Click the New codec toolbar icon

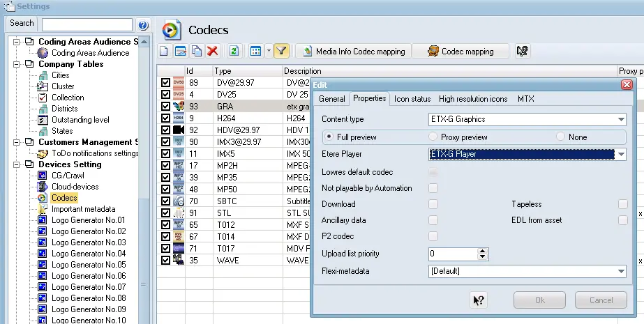point(163,51)
